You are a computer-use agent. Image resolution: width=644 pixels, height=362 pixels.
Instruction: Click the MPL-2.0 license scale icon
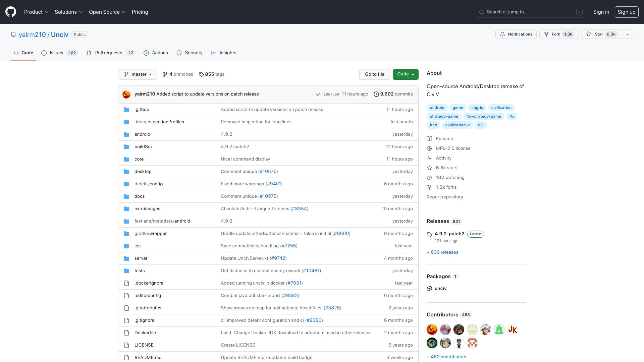(429, 148)
